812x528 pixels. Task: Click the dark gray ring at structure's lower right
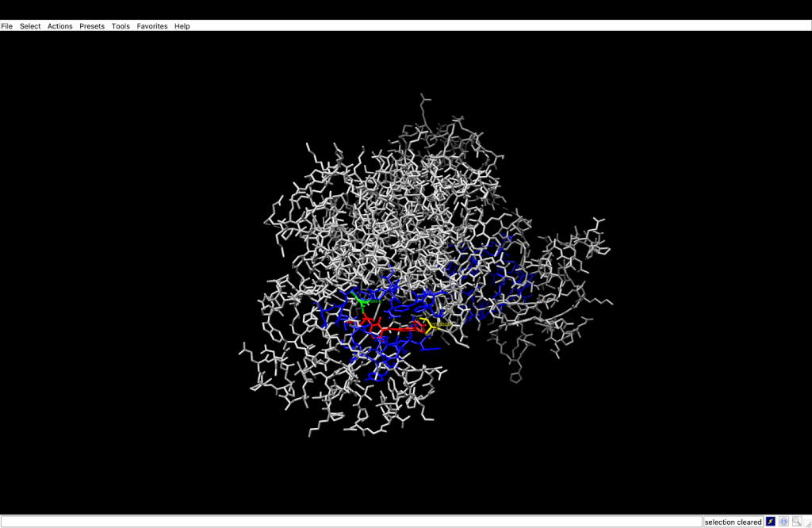click(517, 376)
